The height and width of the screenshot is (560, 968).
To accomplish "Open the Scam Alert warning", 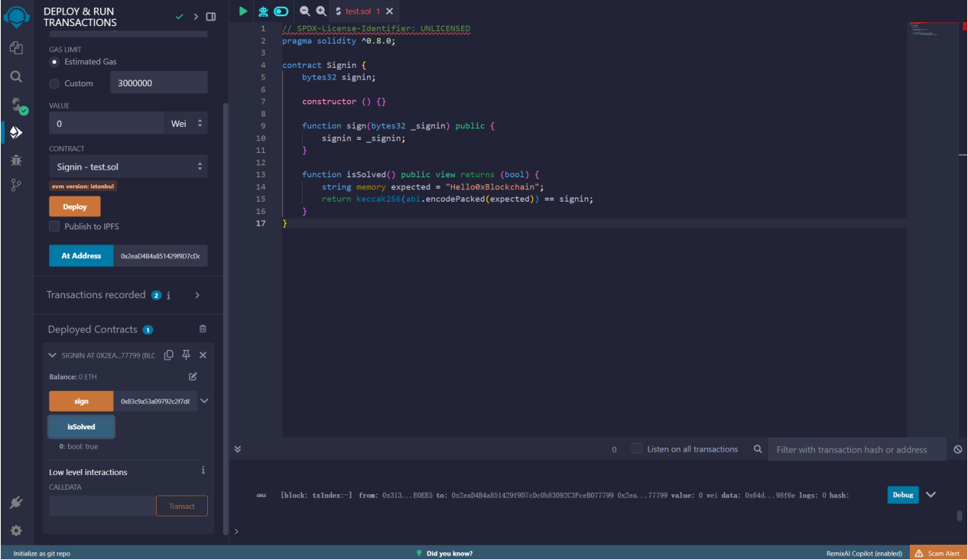I will [938, 553].
